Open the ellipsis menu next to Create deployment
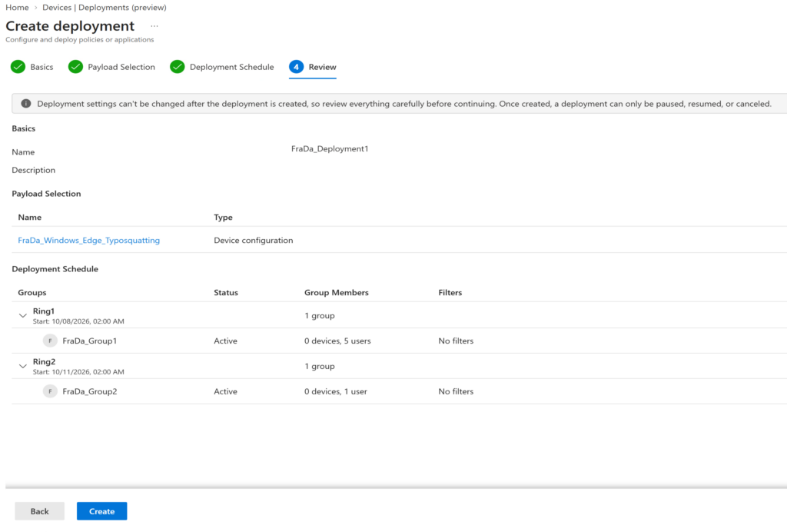 click(154, 25)
